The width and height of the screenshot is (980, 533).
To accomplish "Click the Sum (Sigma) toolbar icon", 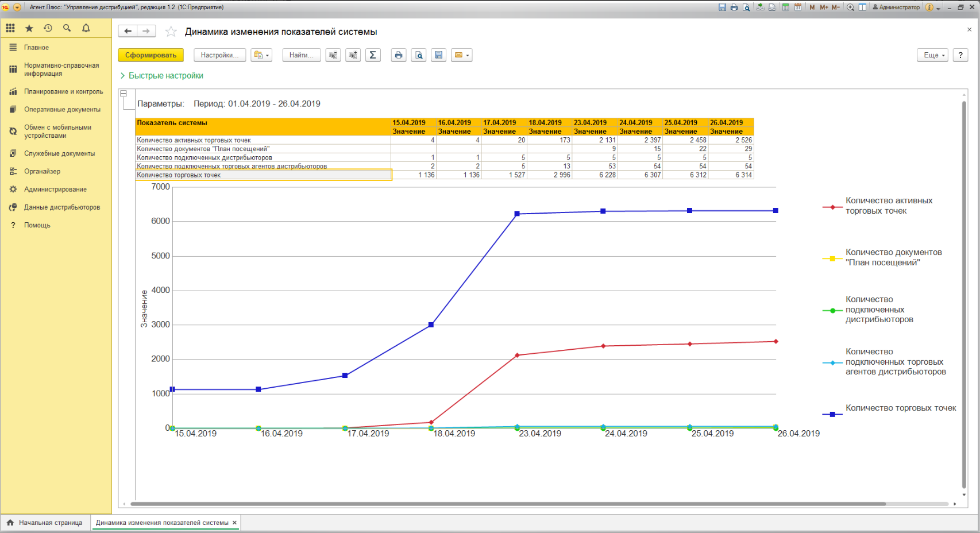I will (x=373, y=55).
